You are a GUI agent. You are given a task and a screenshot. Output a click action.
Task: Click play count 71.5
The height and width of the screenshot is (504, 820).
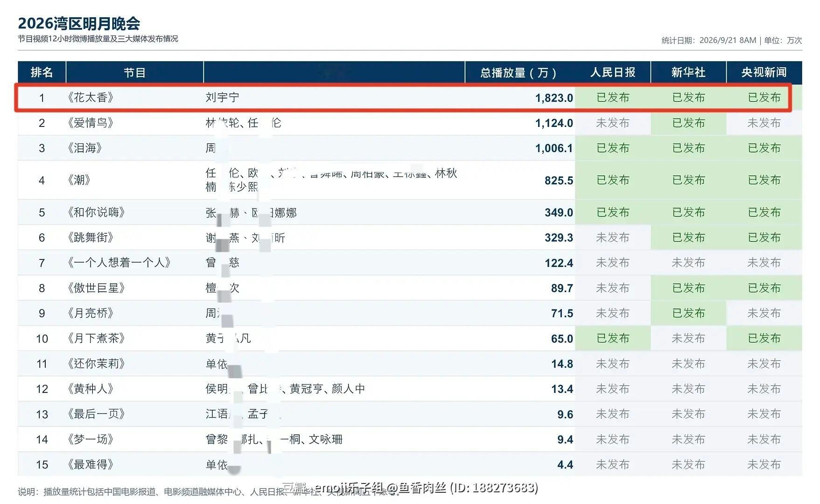tap(562, 314)
